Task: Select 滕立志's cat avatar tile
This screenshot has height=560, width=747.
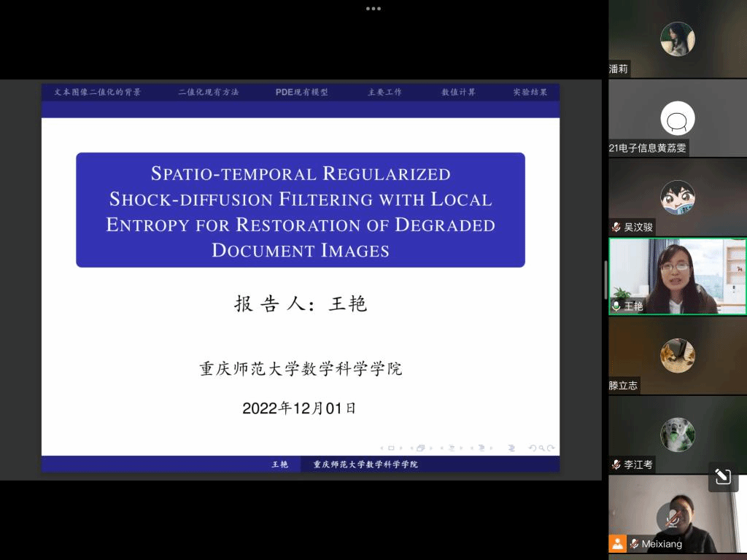Action: point(677,355)
